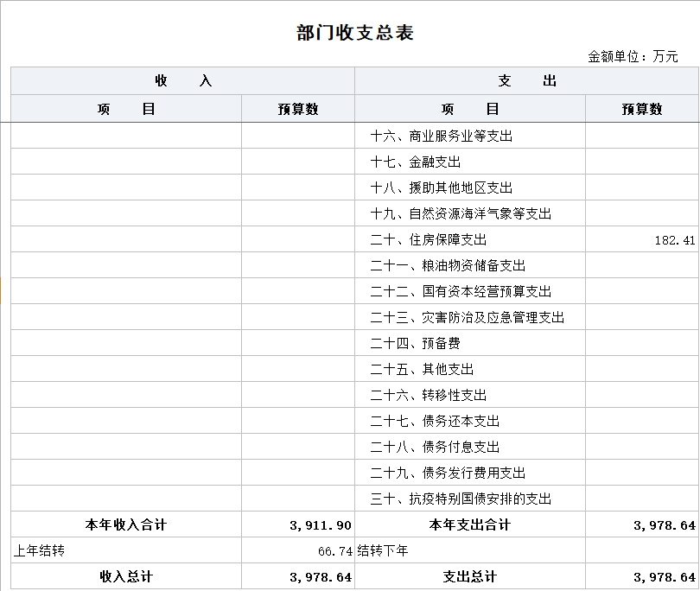Select the 预算数 header under 收入

click(x=298, y=109)
